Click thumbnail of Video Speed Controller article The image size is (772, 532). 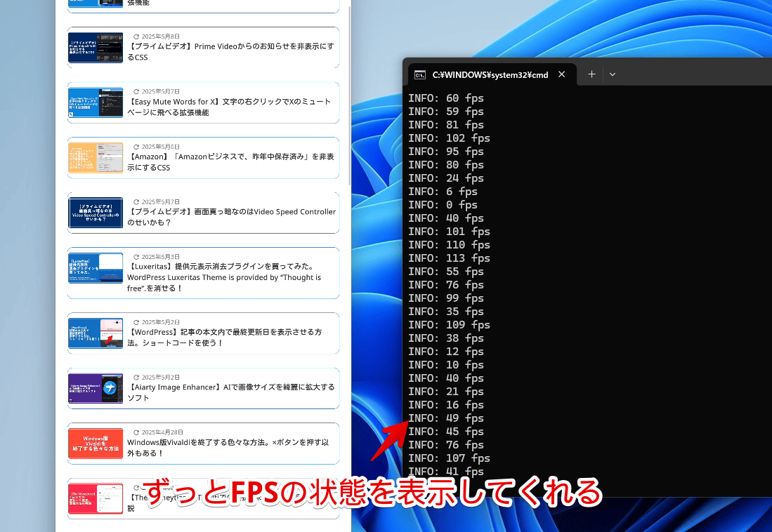pos(96,213)
